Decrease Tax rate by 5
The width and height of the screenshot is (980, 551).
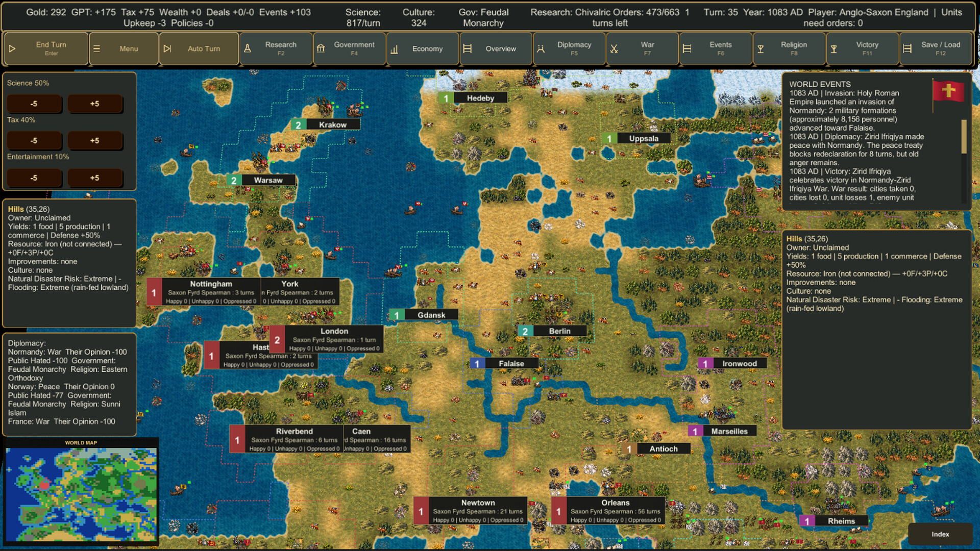point(34,141)
